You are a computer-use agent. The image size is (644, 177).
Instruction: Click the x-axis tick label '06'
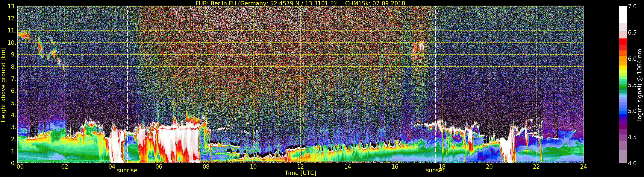click(x=159, y=167)
